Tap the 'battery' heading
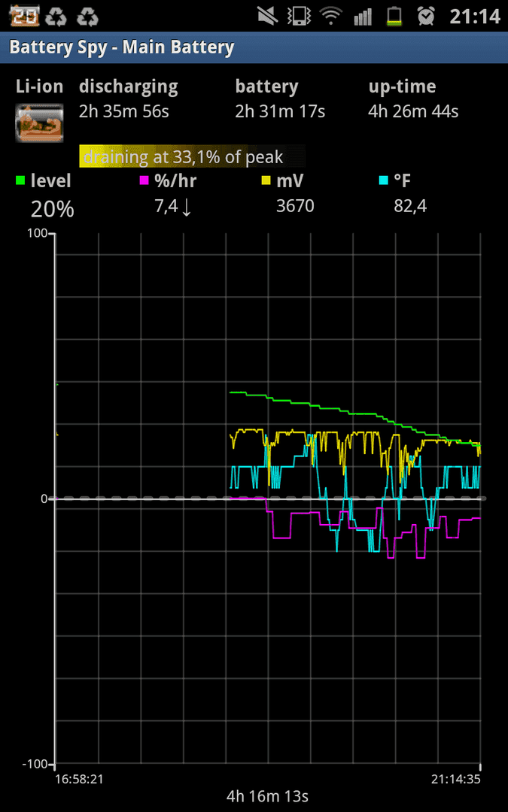The height and width of the screenshot is (812, 508). point(267,87)
